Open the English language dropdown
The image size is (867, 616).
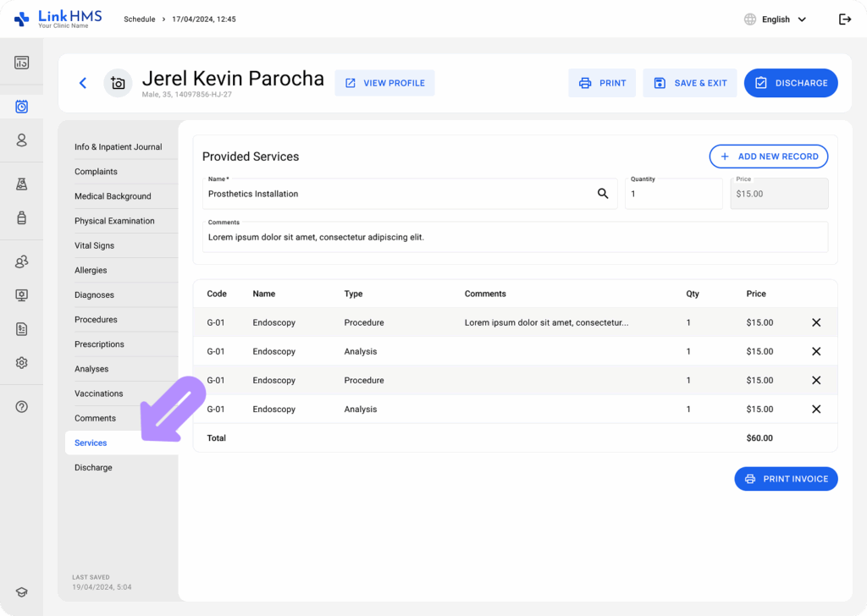(x=784, y=19)
